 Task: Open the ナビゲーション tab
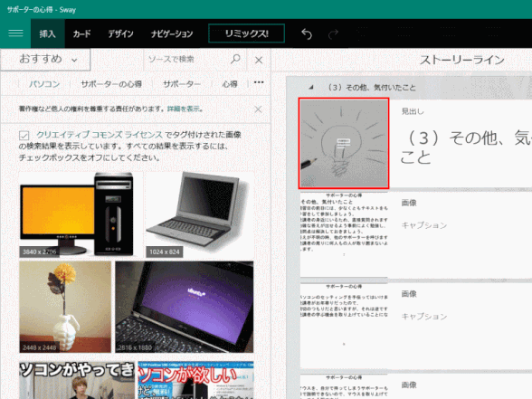pyautogui.click(x=172, y=33)
